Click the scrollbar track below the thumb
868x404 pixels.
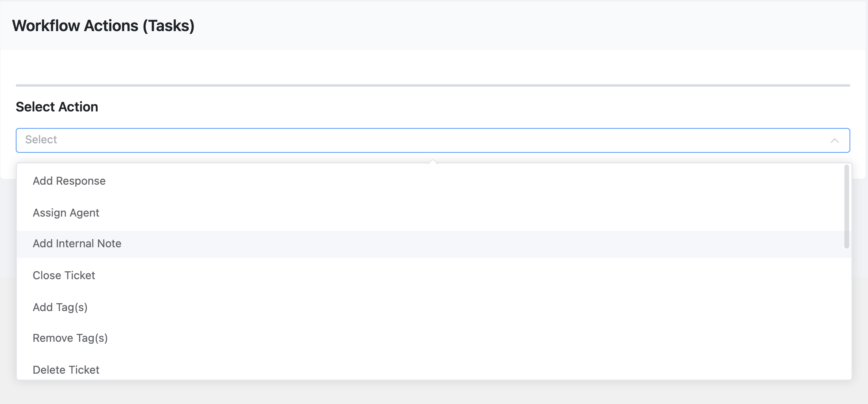point(846,315)
